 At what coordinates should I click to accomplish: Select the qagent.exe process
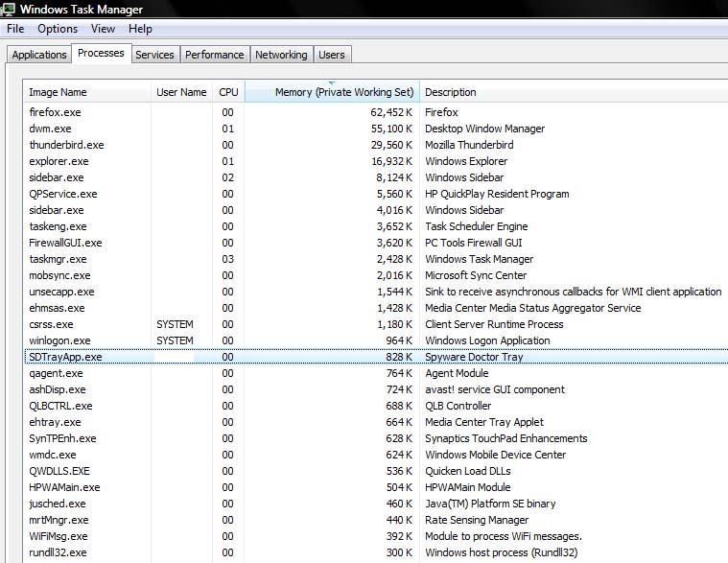(x=376, y=373)
